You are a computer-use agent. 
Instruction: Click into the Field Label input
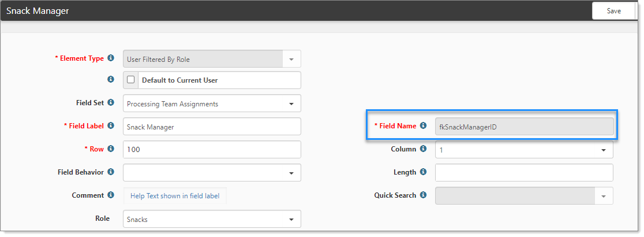[212, 127]
